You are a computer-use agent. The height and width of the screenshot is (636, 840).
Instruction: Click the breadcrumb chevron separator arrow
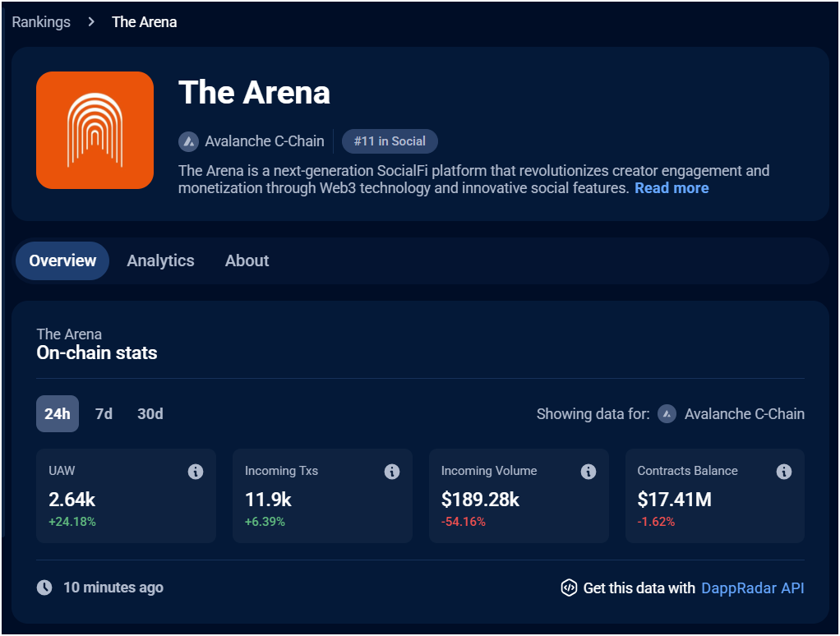click(91, 22)
